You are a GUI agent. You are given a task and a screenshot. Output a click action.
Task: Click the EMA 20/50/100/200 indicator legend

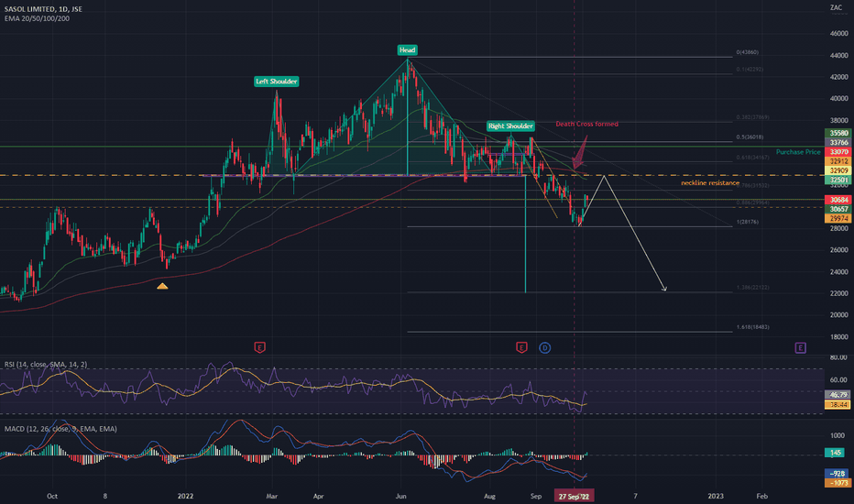pos(37,18)
